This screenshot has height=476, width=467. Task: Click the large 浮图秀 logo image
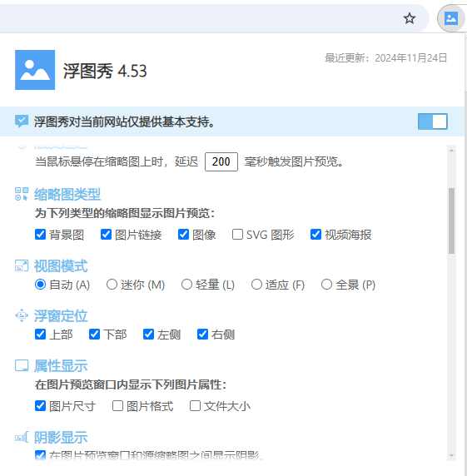point(35,70)
